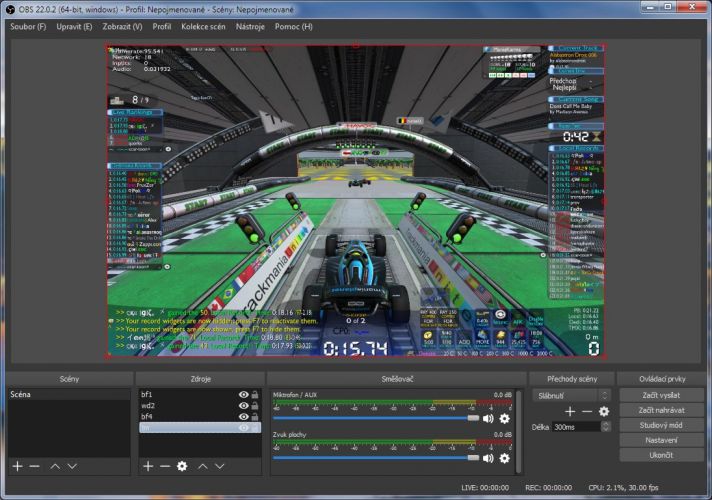Click the Délka 300ms input field

[576, 427]
